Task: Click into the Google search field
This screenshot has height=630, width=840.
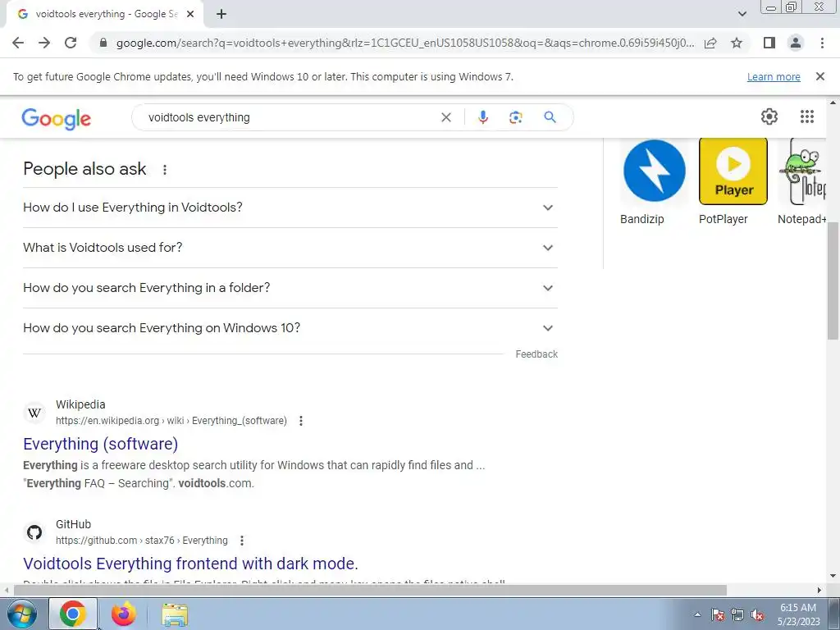Action: point(290,117)
